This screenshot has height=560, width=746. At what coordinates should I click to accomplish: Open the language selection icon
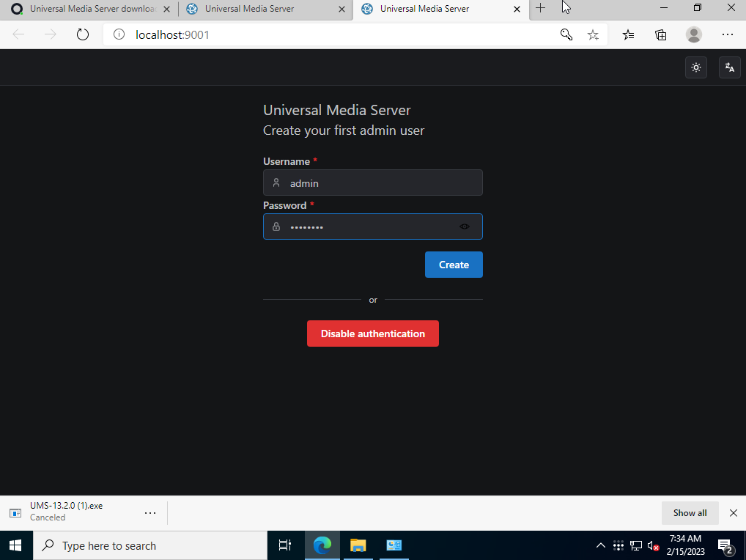[729, 67]
